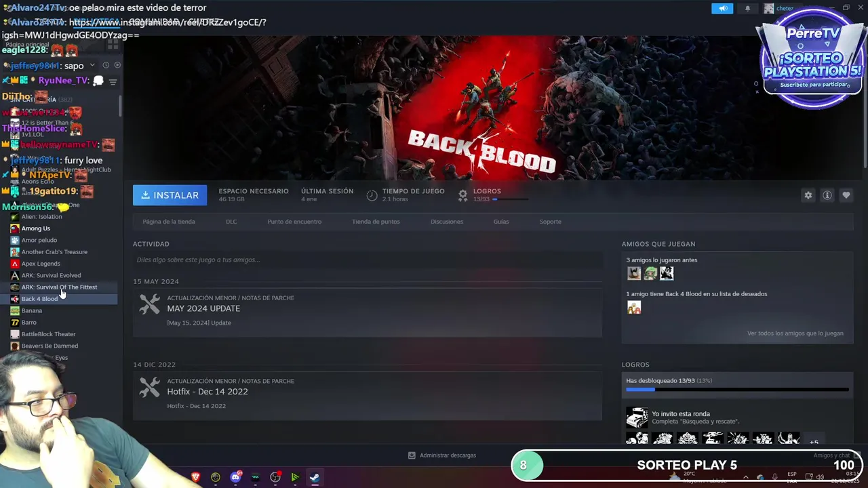Click the Barro game icon
868x488 pixels.
tap(15, 323)
